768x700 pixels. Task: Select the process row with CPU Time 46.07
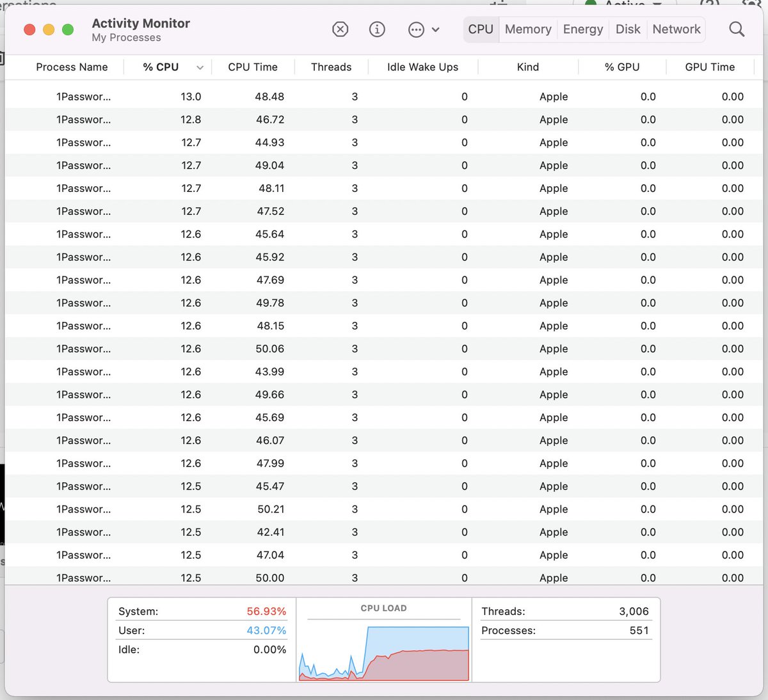click(384, 441)
